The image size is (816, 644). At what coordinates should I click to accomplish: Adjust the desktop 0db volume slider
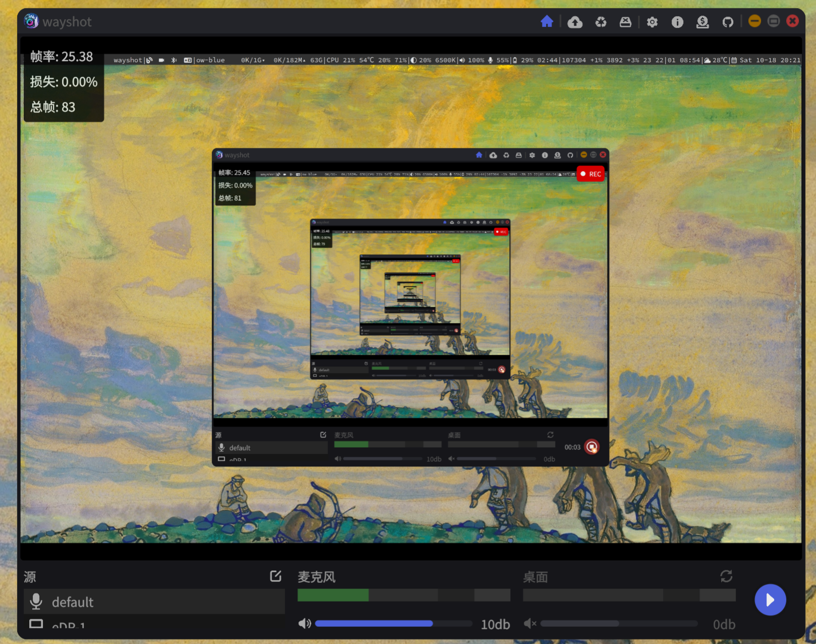coord(619,624)
